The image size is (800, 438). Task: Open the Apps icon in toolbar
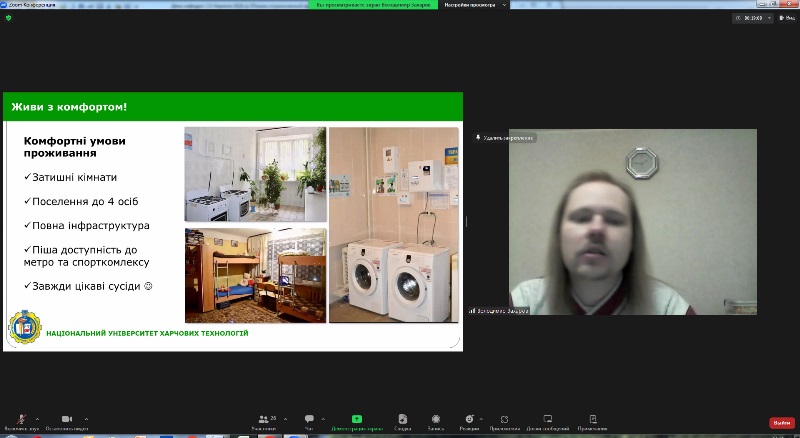click(x=504, y=422)
